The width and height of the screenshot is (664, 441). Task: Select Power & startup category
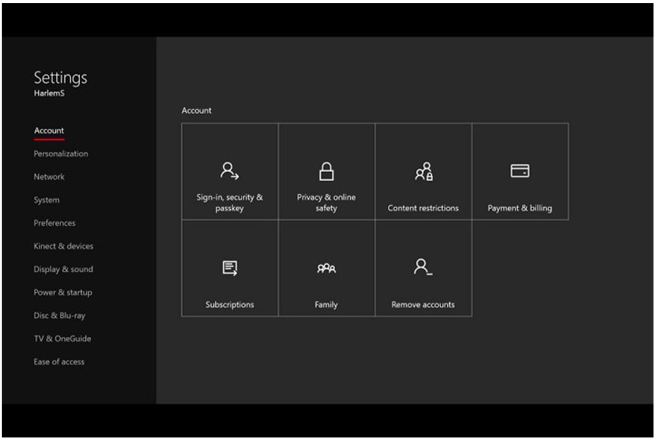click(x=63, y=292)
